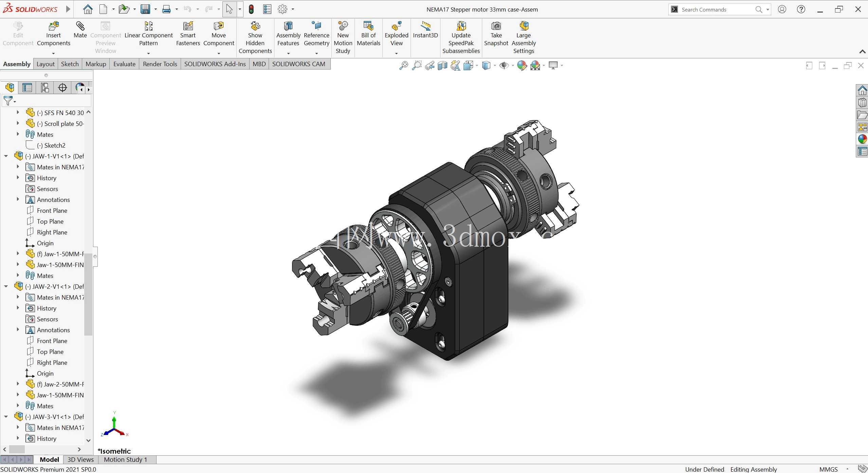
Task: Open PropertyManager tab icon
Action: click(x=27, y=88)
